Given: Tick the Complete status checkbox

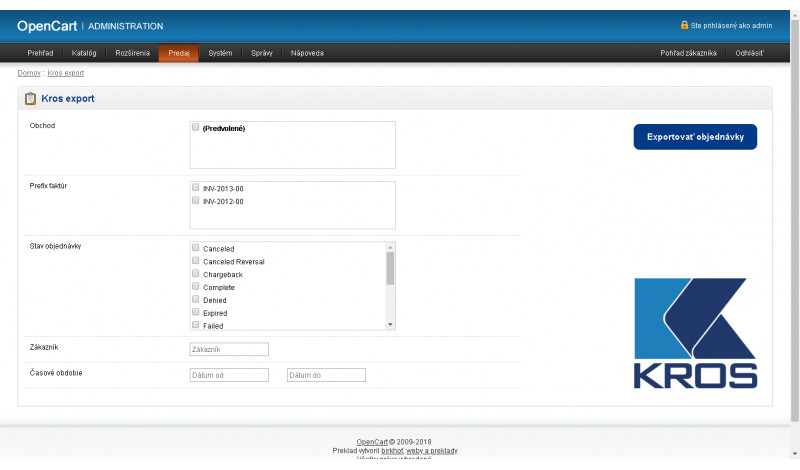Looking at the screenshot, I should [195, 286].
